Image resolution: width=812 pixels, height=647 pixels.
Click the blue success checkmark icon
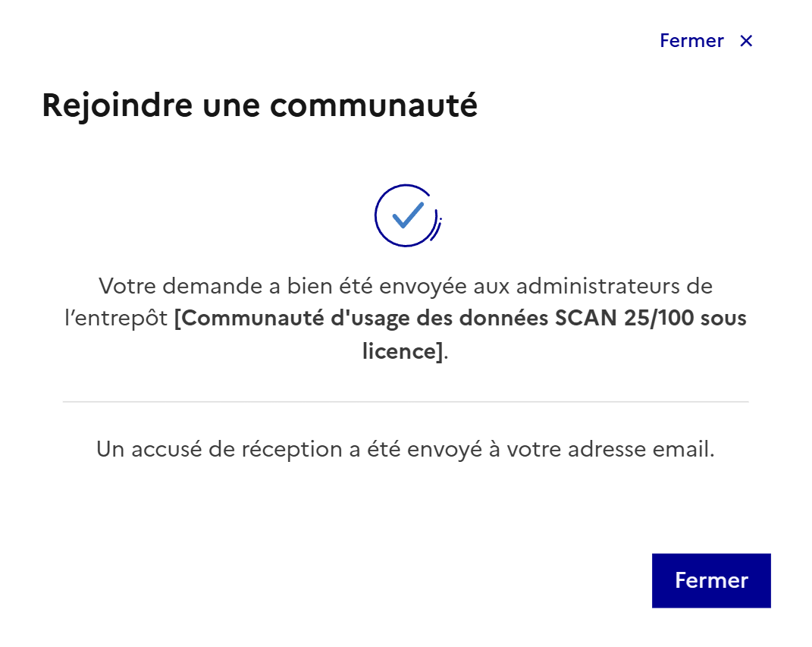pyautogui.click(x=407, y=216)
